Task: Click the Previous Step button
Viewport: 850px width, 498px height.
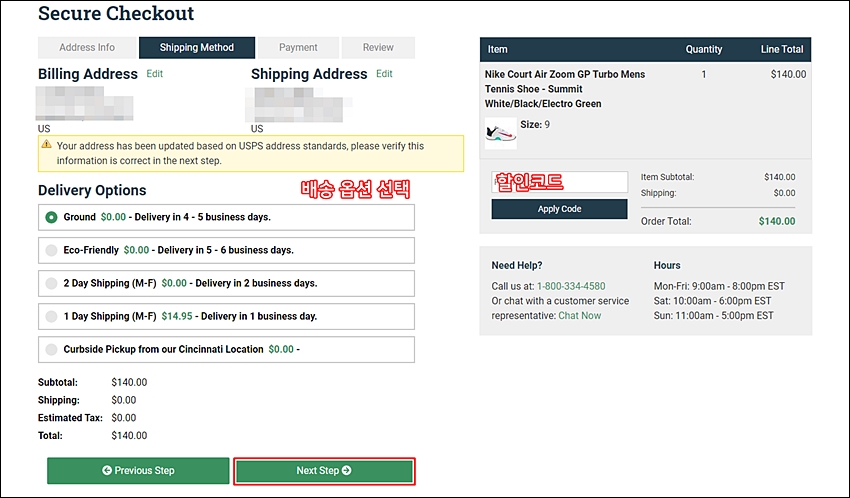Action: click(x=138, y=471)
